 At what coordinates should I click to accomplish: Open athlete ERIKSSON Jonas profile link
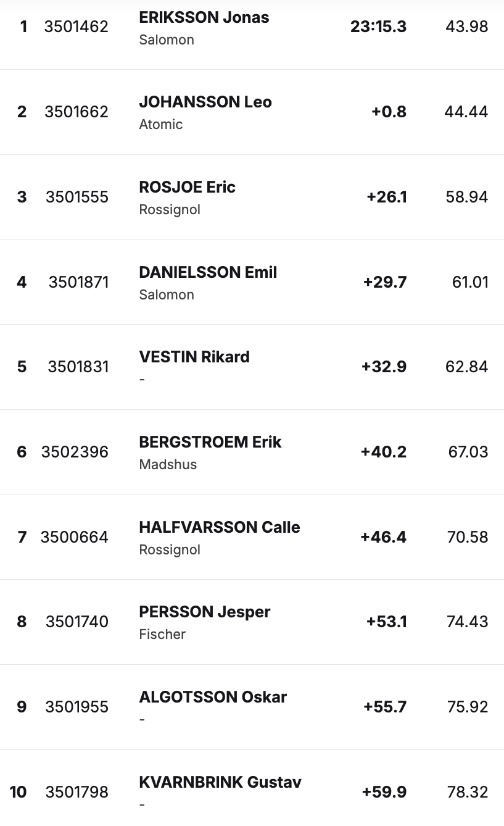(x=204, y=17)
